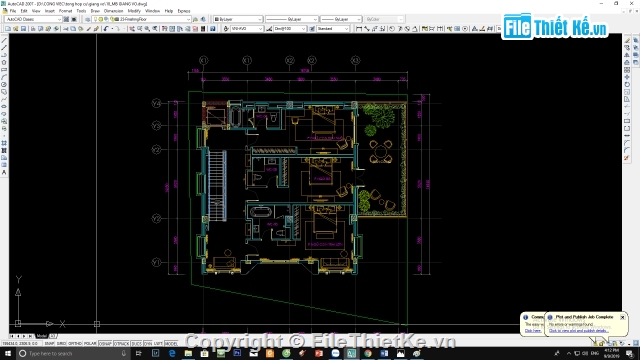Viewport: 640px width, 360px height.
Task: Click the Zoom Realtime magnifier icon
Action: (x=140, y=29)
